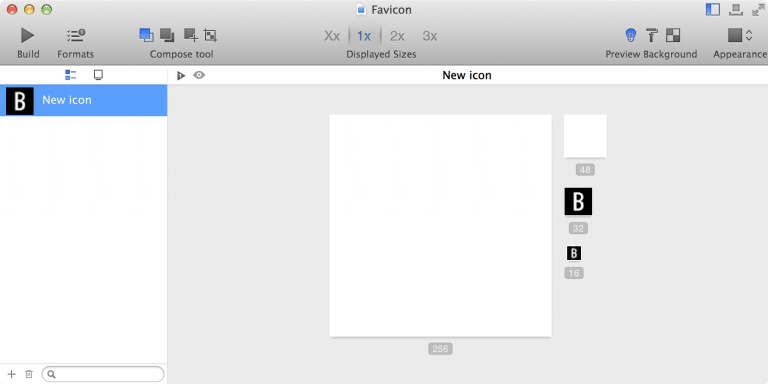Select the Compose tool crop-style icon
The height and width of the screenshot is (384, 768).
click(x=211, y=35)
